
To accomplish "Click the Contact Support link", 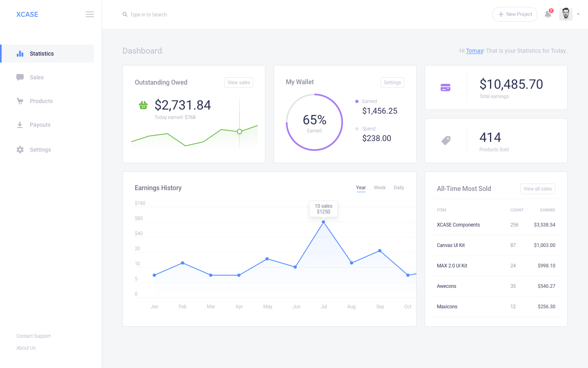I will click(x=33, y=336).
